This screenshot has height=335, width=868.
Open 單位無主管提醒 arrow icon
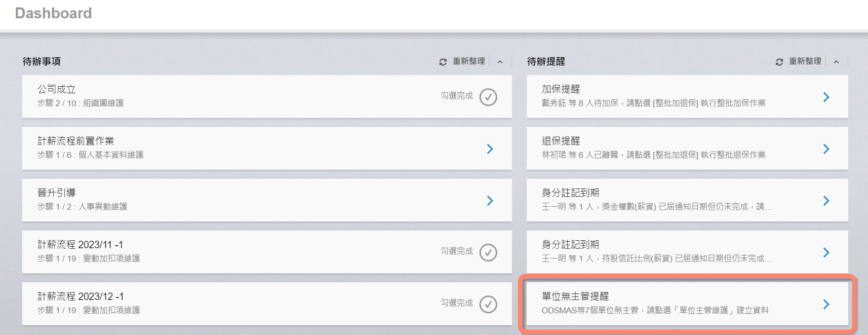click(x=826, y=304)
